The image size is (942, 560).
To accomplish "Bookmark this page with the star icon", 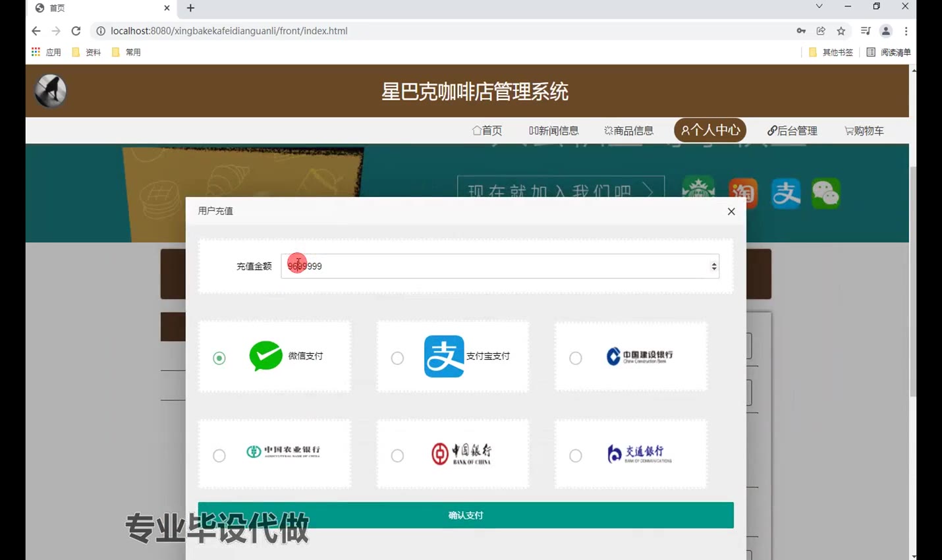I will click(841, 31).
